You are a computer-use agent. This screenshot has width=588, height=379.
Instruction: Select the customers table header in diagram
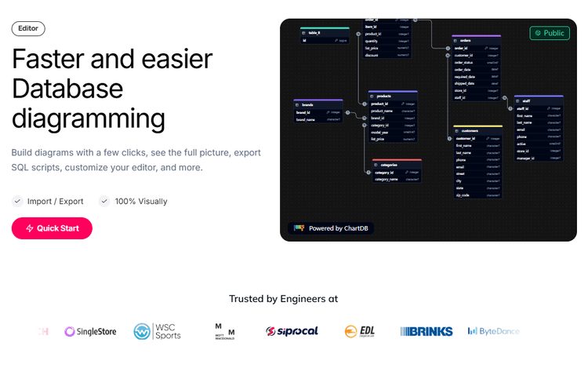point(477,130)
